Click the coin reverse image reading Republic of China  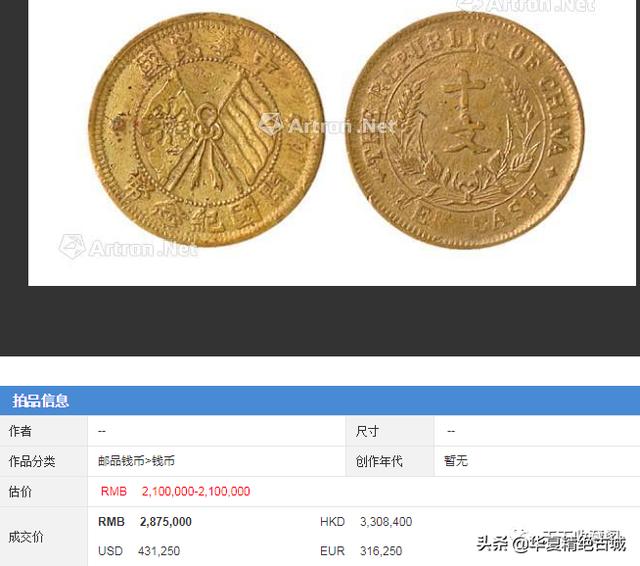pyautogui.click(x=465, y=130)
